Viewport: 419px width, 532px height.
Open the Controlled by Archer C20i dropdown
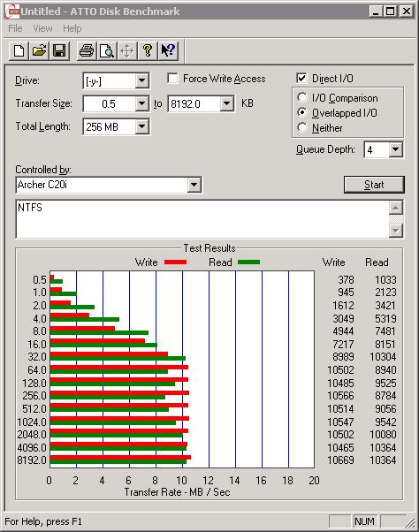[x=194, y=185]
